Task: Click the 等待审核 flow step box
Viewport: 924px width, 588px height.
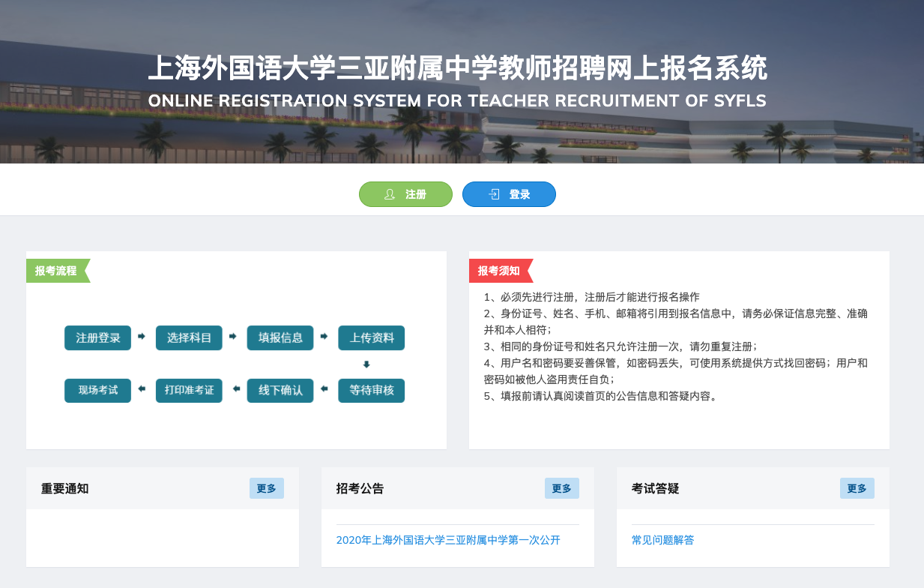Action: point(372,391)
